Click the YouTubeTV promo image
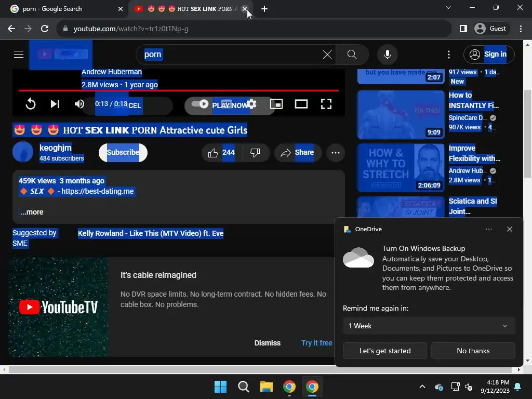 tap(58, 307)
